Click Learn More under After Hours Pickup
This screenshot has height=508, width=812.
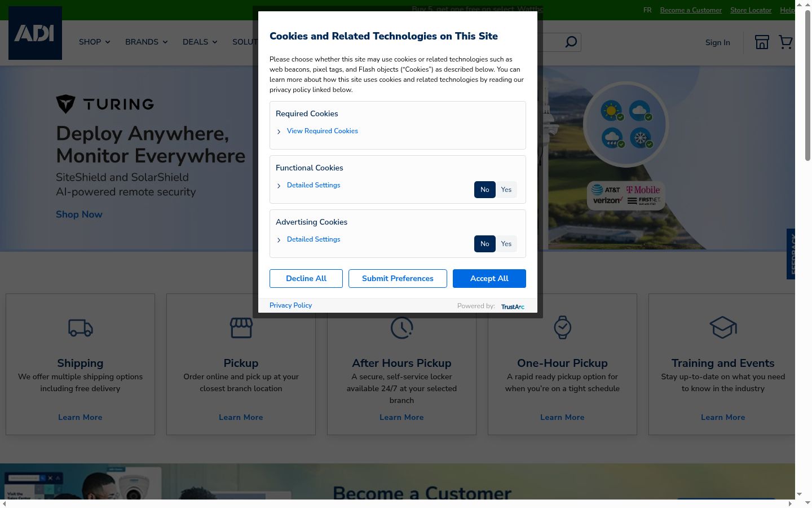(401, 417)
